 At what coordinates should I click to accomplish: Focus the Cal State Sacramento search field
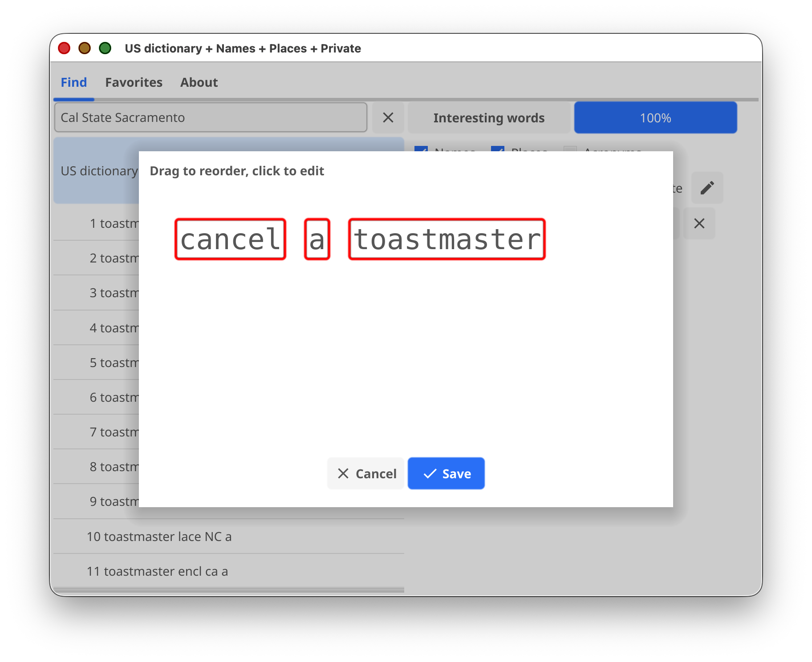(211, 117)
